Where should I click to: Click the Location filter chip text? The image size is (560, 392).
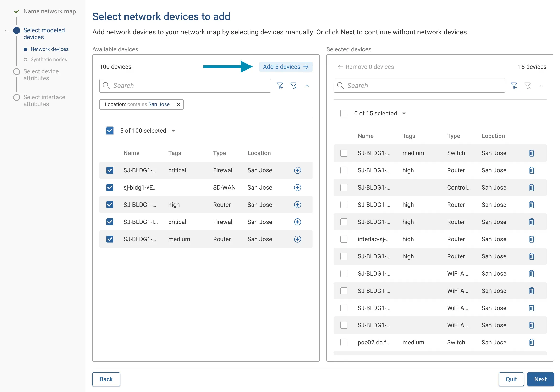[137, 105]
